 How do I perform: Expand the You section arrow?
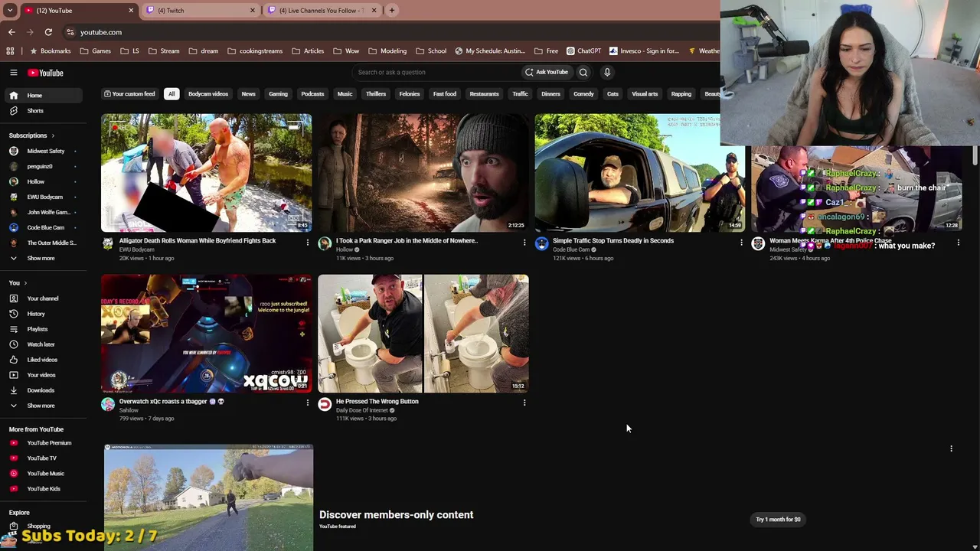pyautogui.click(x=25, y=283)
